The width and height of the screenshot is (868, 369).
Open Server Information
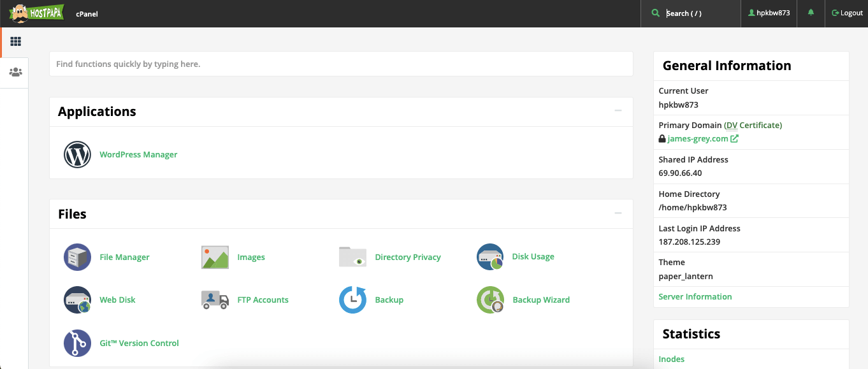click(695, 296)
